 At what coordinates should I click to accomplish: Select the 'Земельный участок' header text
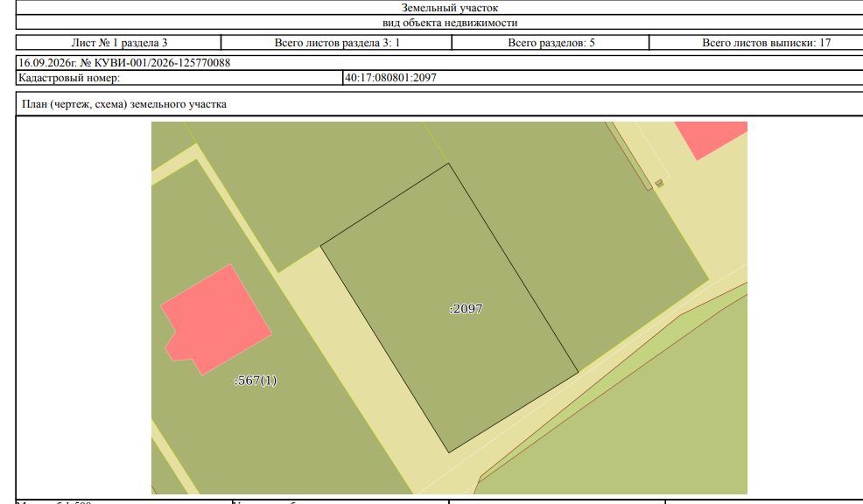[x=450, y=8]
